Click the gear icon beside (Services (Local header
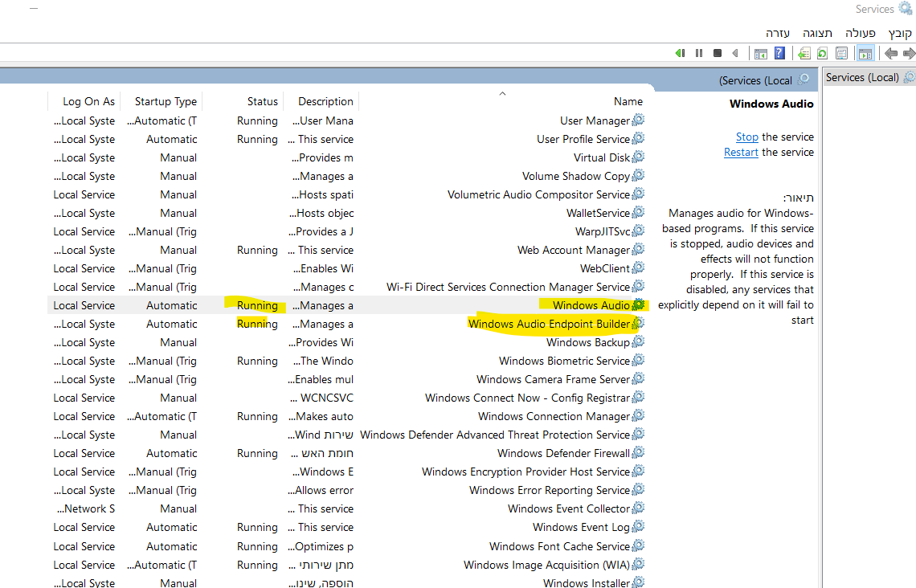The image size is (916, 588). (x=804, y=79)
